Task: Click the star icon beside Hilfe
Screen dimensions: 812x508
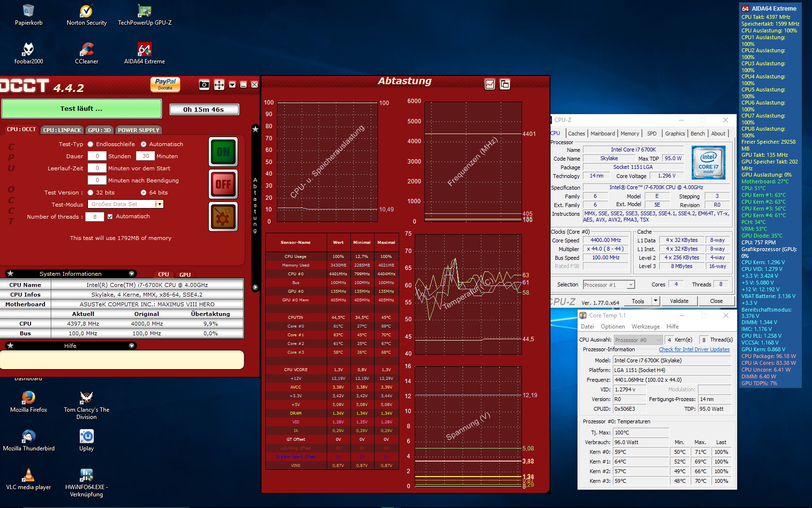Action: coord(10,345)
